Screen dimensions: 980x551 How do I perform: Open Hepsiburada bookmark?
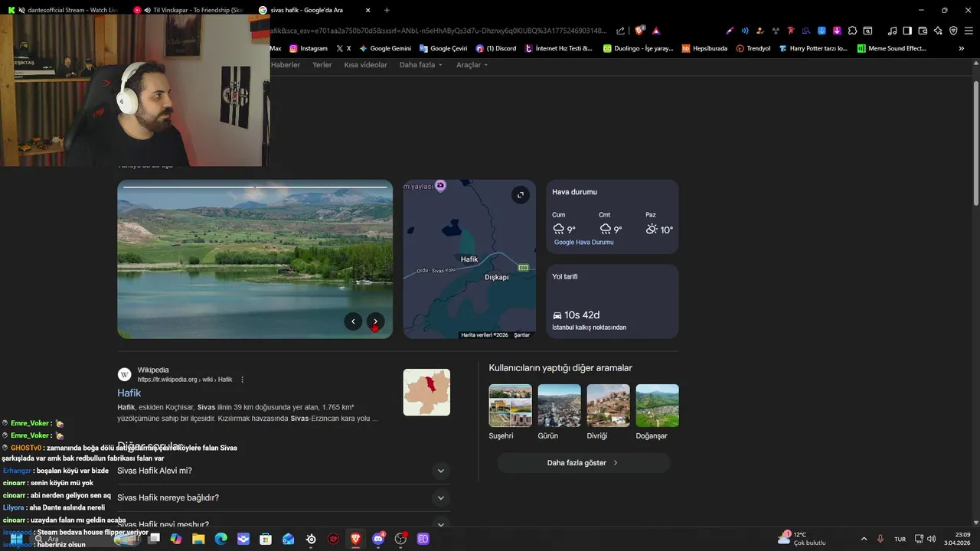[704, 48]
